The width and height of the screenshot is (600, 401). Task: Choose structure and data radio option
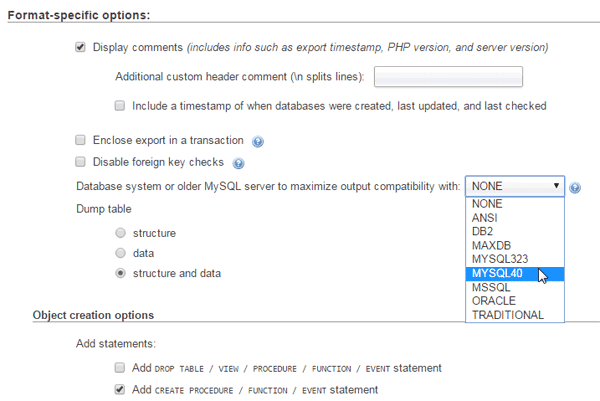pyautogui.click(x=121, y=273)
